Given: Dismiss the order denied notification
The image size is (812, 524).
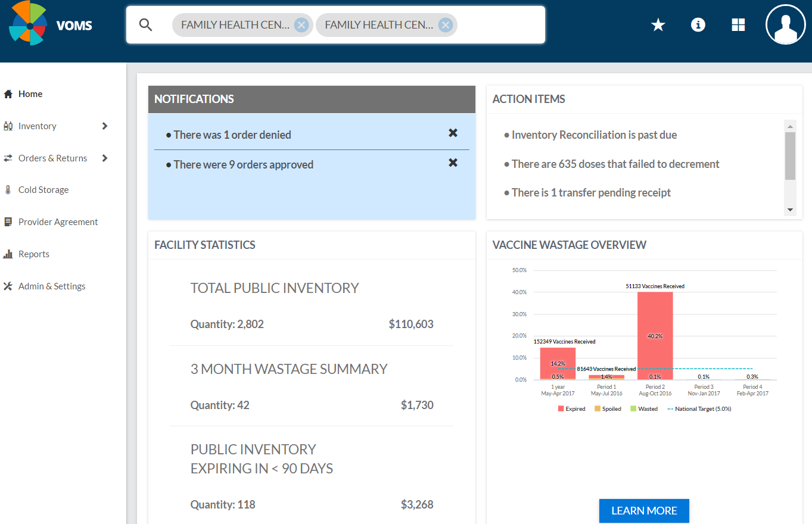Looking at the screenshot, I should click(453, 133).
